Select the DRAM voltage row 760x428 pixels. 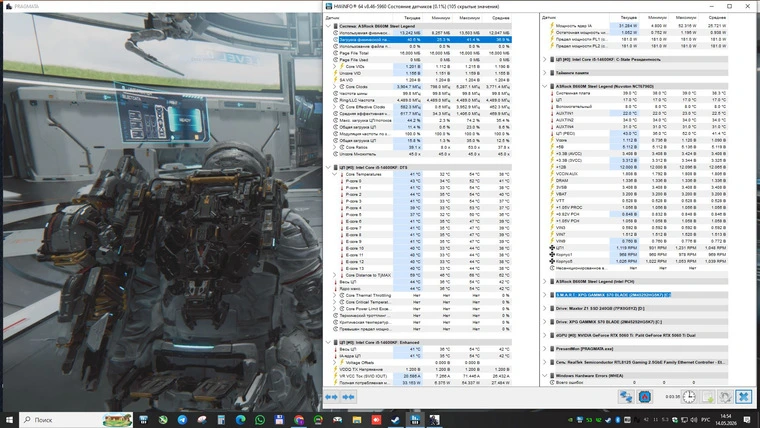pyautogui.click(x=638, y=180)
